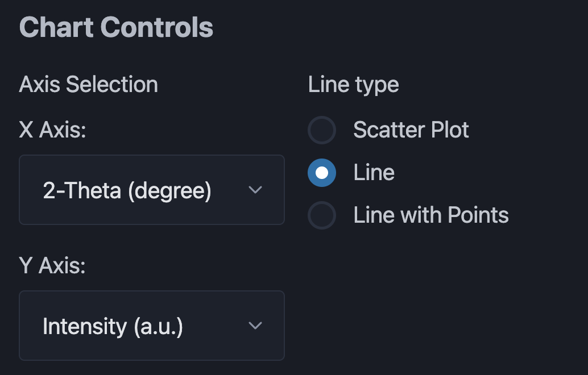Click the Chart Controls heading
The image size is (588, 375).
116,27
